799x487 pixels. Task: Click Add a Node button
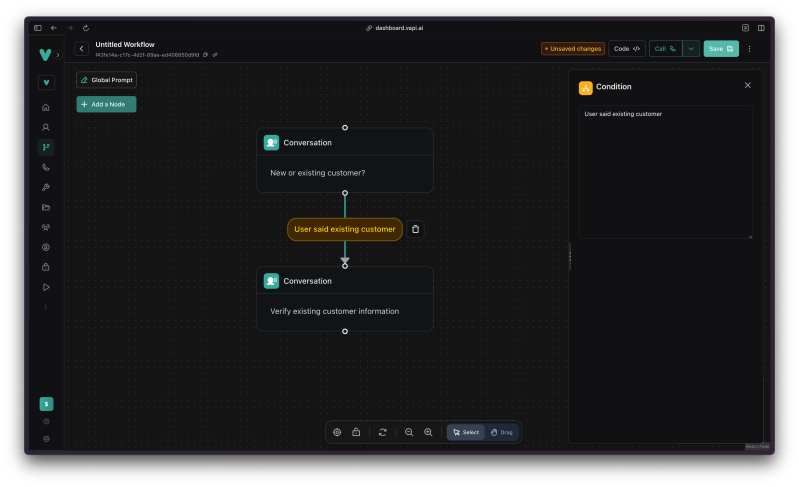(x=106, y=104)
